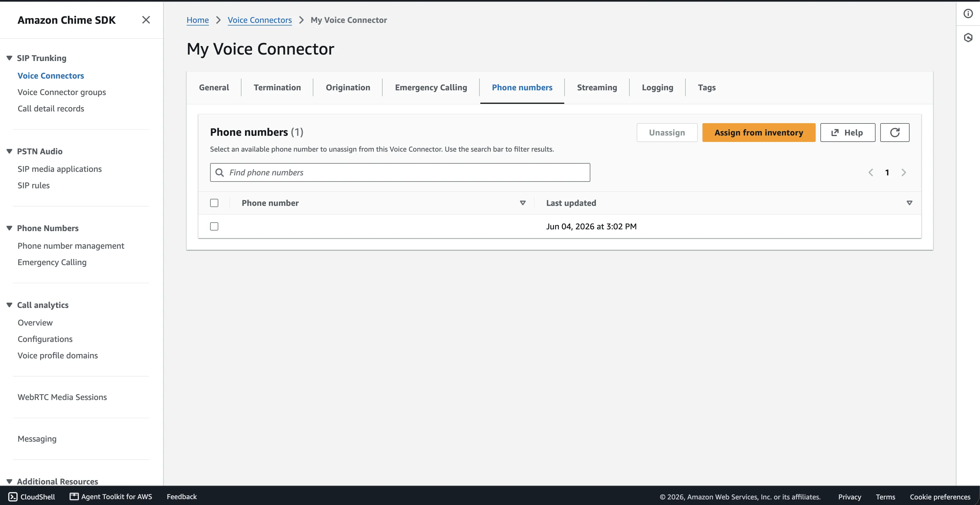Open Call analytics Overview
This screenshot has width=980, height=505.
click(x=35, y=323)
